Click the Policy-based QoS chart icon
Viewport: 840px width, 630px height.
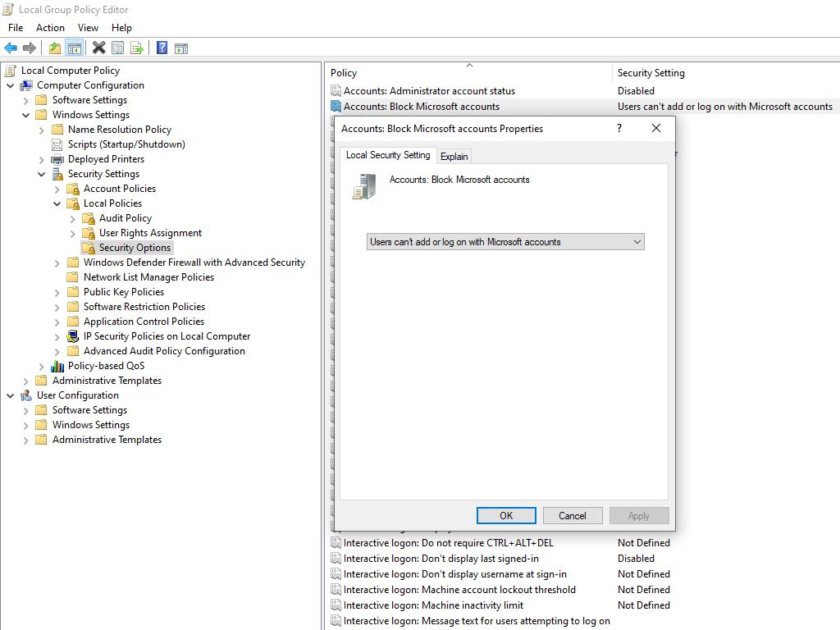tap(57, 366)
